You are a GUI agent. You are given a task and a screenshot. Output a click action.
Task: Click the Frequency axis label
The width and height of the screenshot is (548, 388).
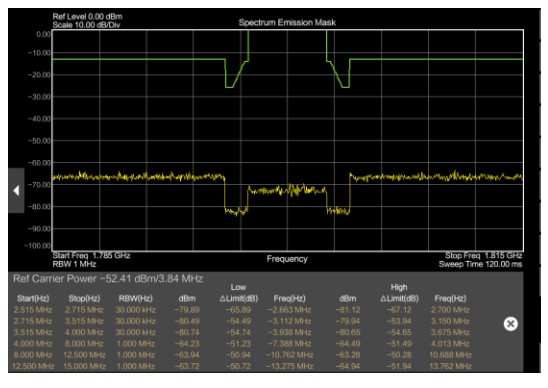point(287,259)
